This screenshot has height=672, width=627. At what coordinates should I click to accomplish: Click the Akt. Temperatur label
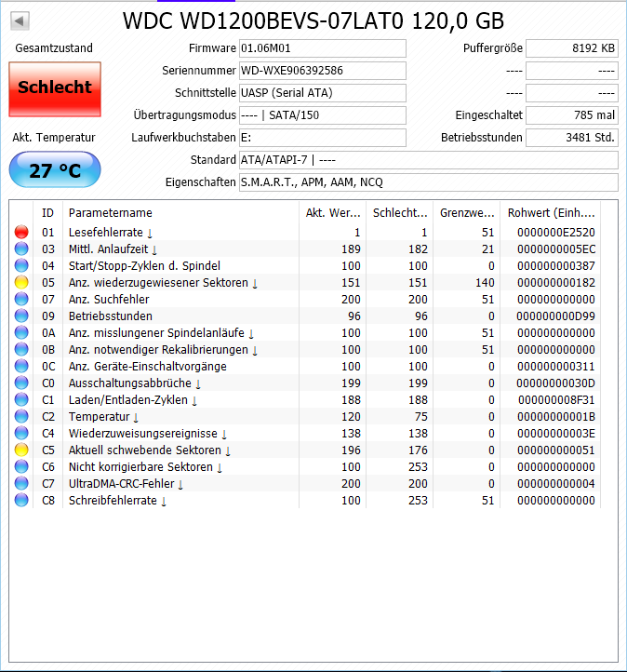click(x=54, y=137)
